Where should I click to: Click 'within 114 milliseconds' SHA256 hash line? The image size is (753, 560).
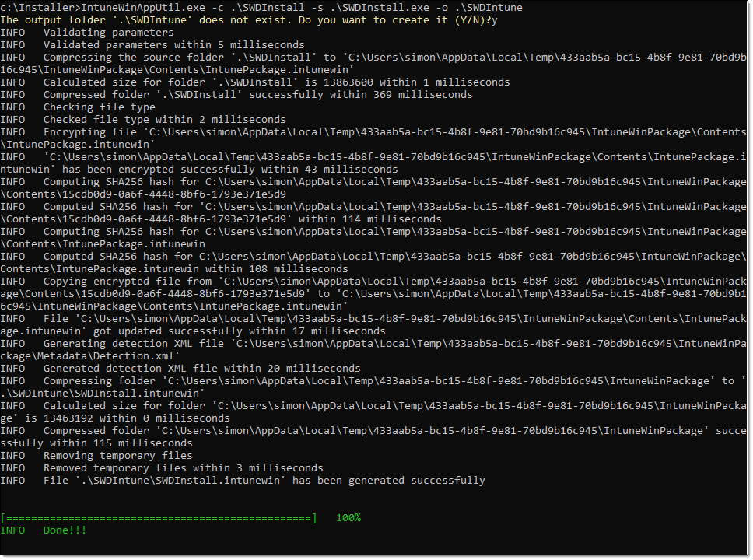[x=220, y=219]
